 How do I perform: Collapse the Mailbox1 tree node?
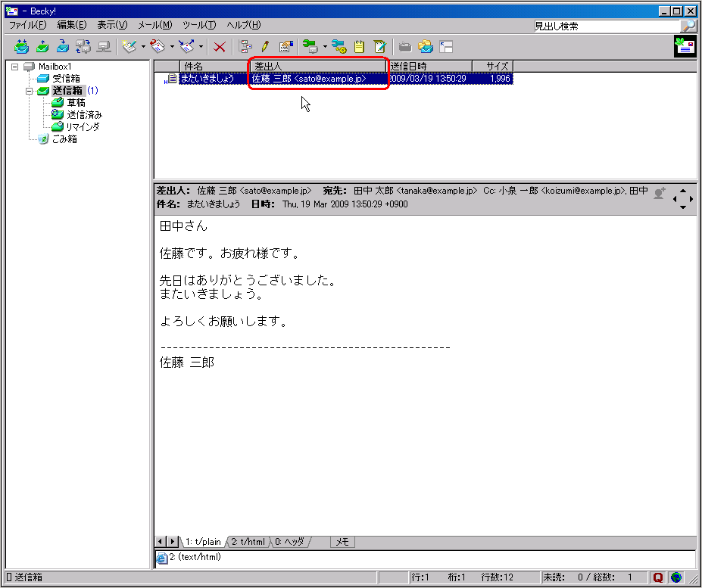(14, 67)
